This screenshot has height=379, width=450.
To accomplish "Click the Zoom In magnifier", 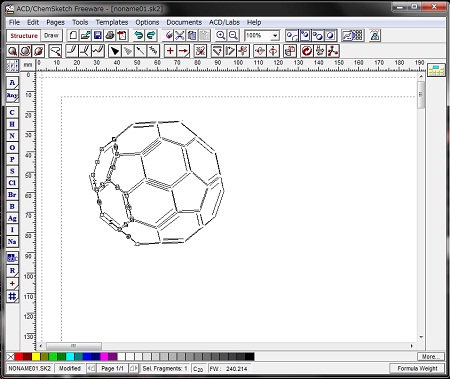I will coord(221,35).
